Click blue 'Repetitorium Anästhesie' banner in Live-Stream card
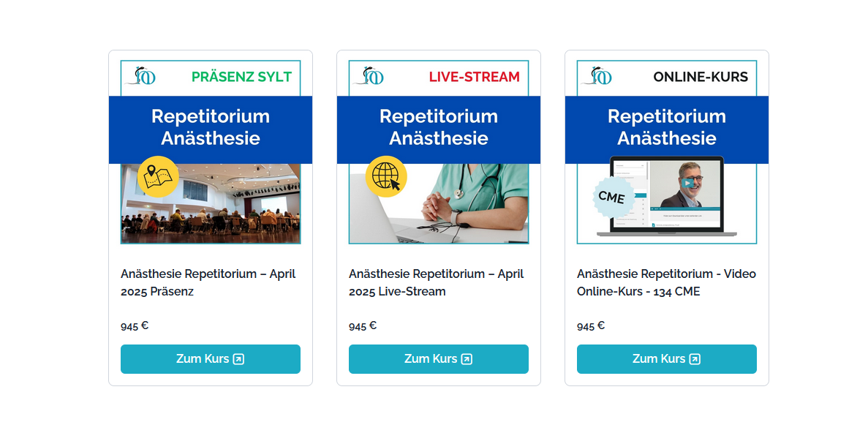868x433 pixels. [x=439, y=128]
